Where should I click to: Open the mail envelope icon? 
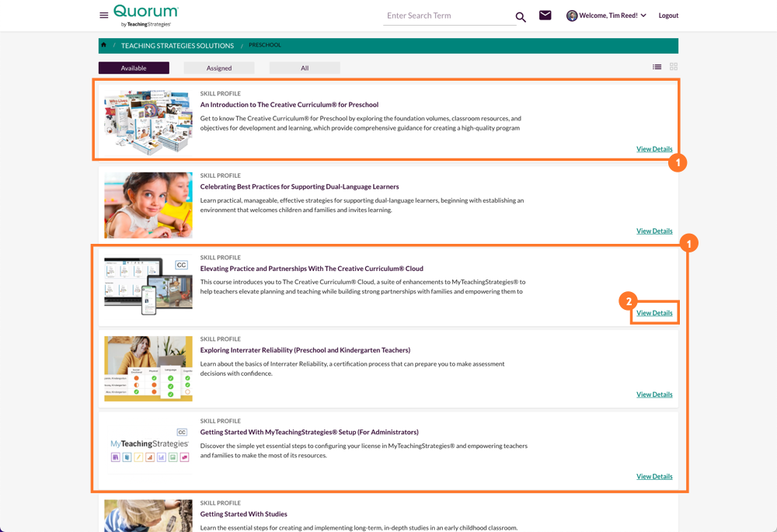[x=545, y=15]
